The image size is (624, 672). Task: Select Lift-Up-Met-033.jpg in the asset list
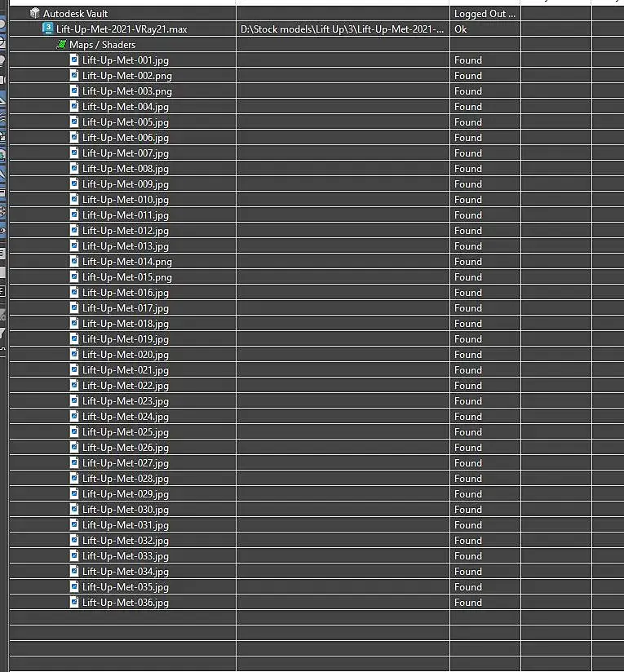coord(125,556)
